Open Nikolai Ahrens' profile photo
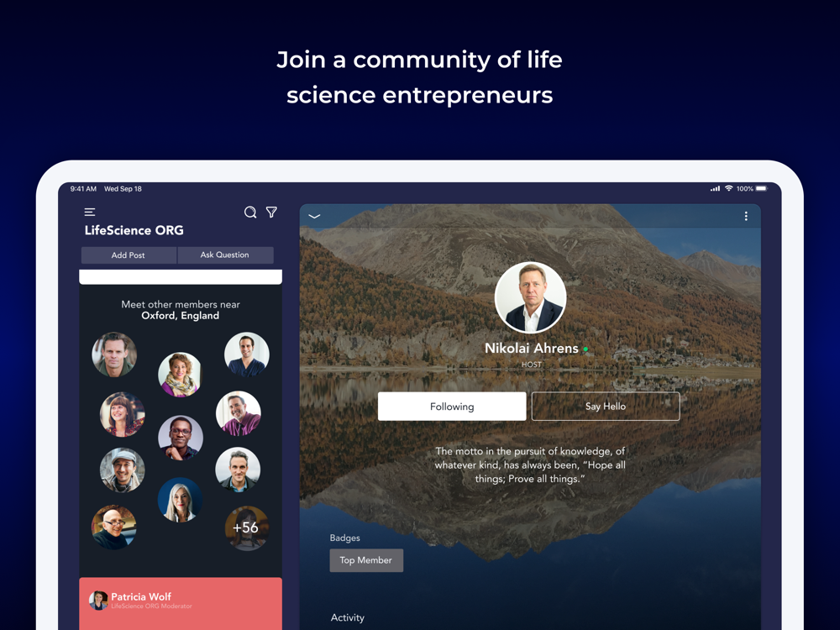This screenshot has height=630, width=840. 530,297
